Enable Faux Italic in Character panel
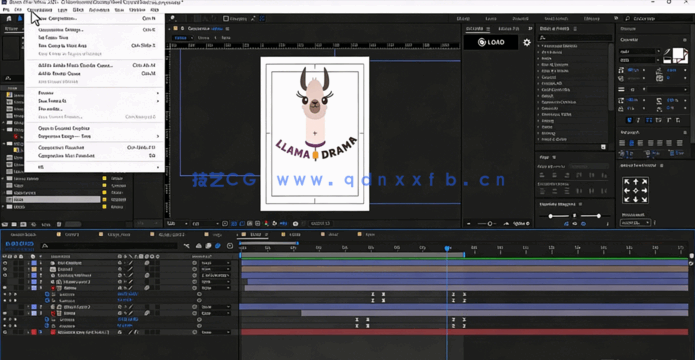Viewport: 695px width, 360px height. pyautogui.click(x=639, y=120)
